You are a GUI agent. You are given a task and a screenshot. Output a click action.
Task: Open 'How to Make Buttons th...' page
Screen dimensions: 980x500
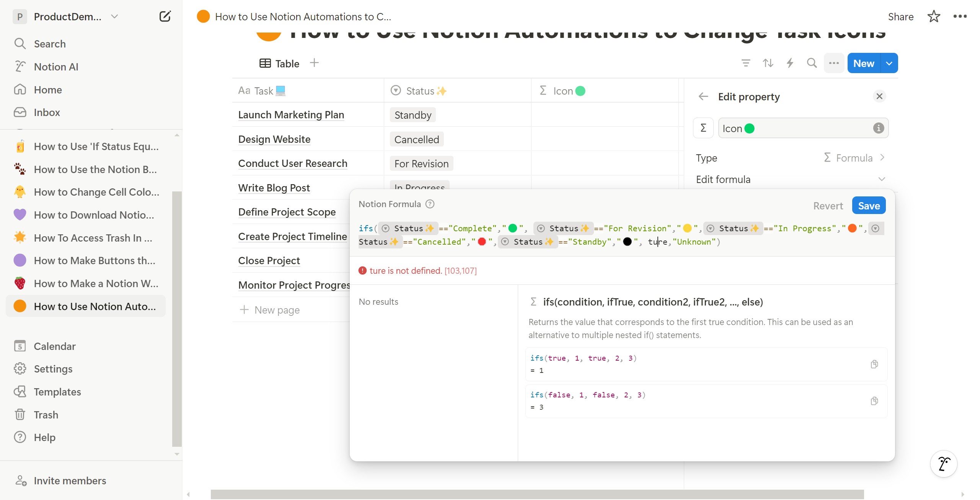[86, 260]
